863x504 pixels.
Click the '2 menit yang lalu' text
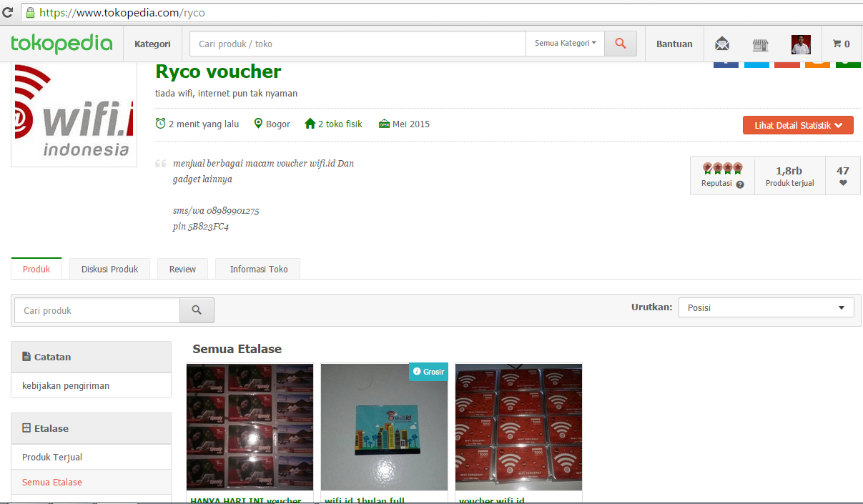tap(204, 124)
